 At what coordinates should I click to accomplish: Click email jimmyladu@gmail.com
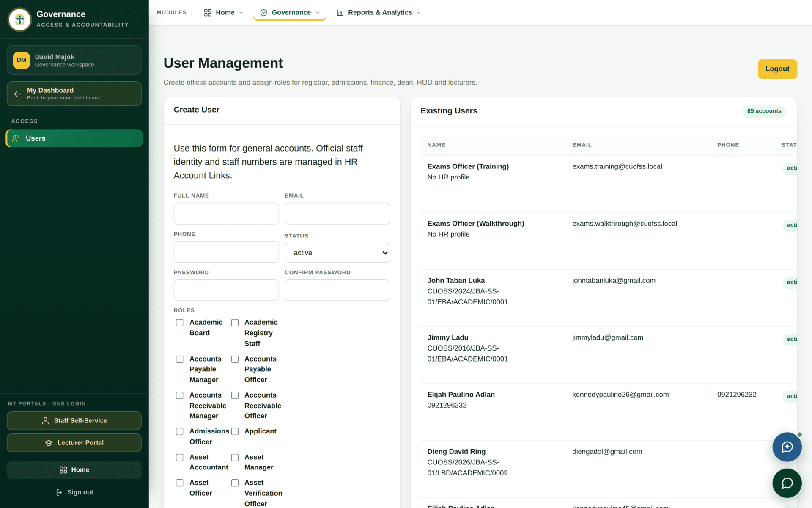pyautogui.click(x=608, y=337)
